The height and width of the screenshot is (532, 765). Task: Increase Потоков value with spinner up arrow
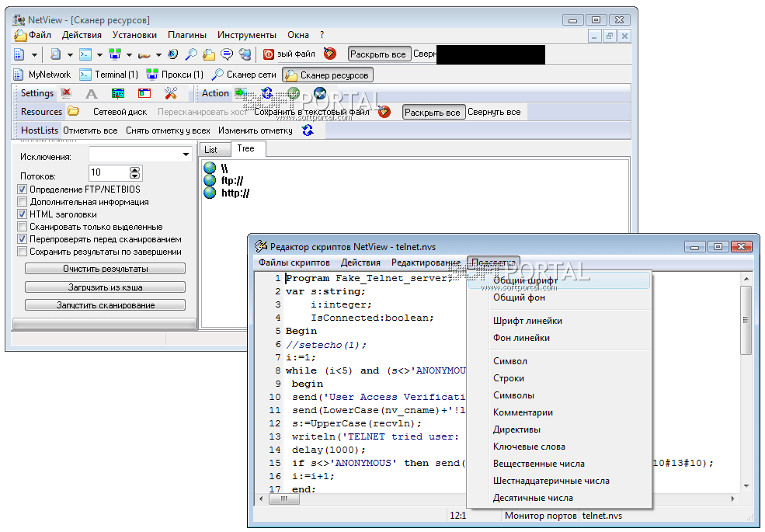[x=135, y=170]
